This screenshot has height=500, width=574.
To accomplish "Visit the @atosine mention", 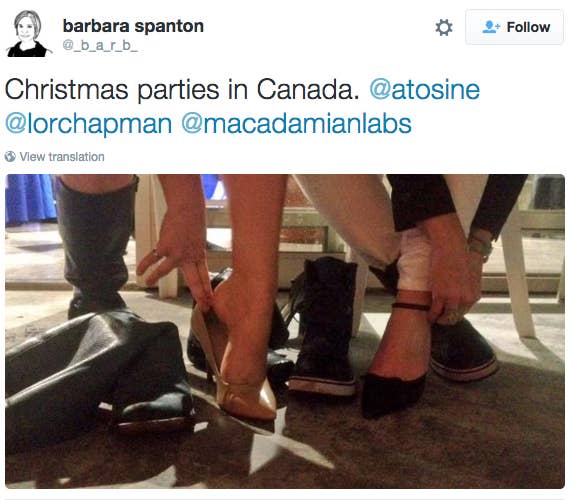I will click(x=425, y=90).
